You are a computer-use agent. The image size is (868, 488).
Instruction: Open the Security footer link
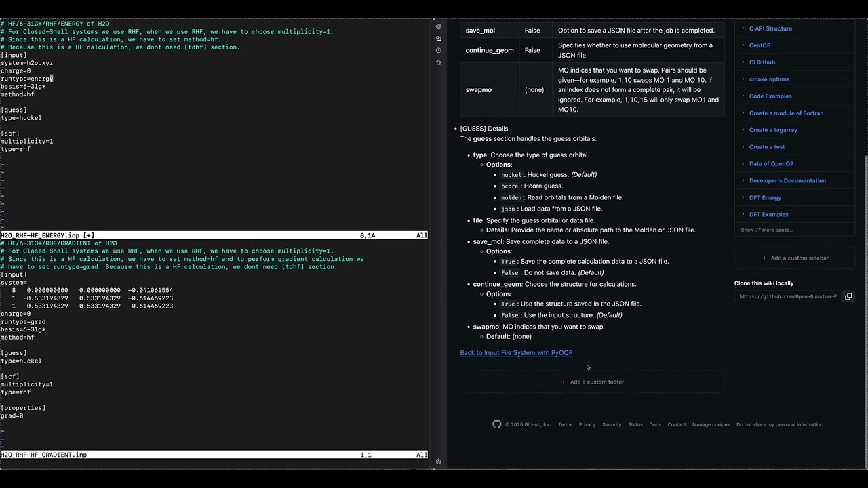[x=612, y=425]
